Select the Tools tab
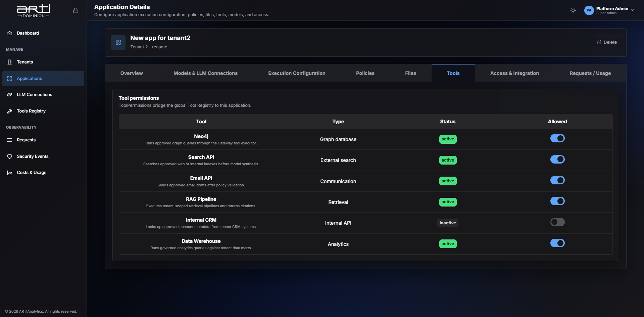 click(x=453, y=73)
